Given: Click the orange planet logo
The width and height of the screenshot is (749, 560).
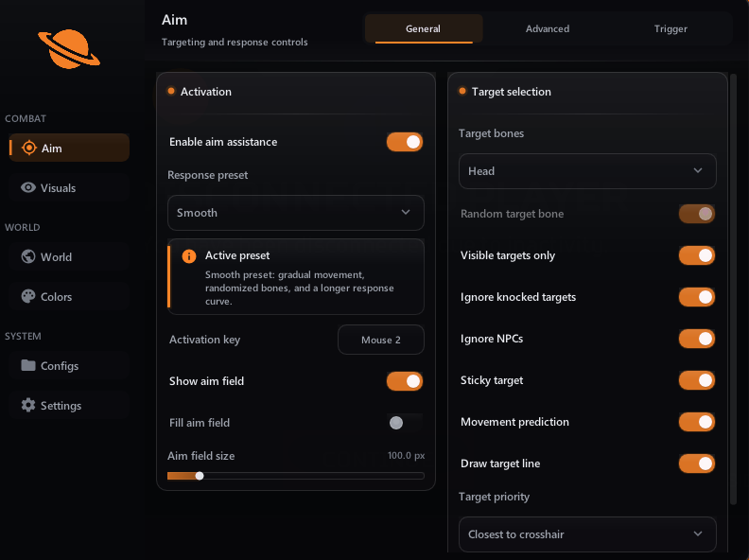Looking at the screenshot, I should (69, 49).
